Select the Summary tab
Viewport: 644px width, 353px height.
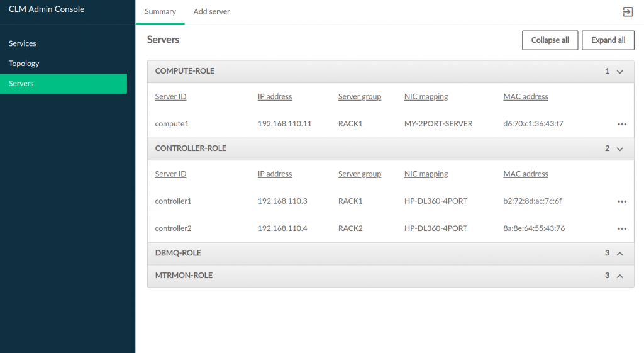pos(160,12)
